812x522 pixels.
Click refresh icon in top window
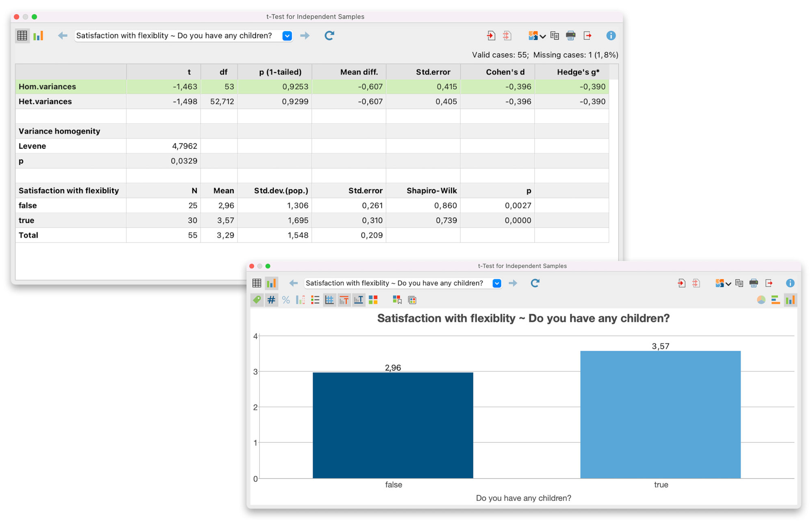[329, 36]
